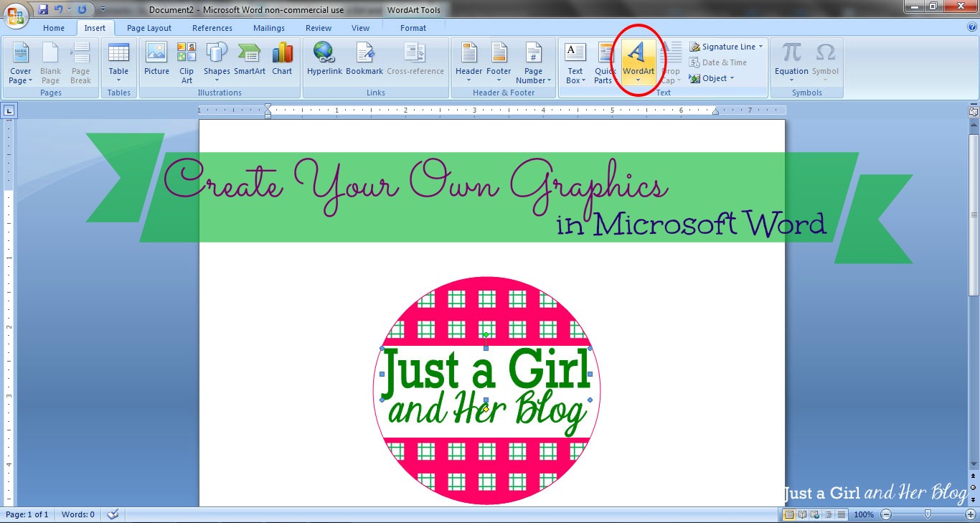
Task: Open the WordArt Tools Format tab
Action: [413, 28]
